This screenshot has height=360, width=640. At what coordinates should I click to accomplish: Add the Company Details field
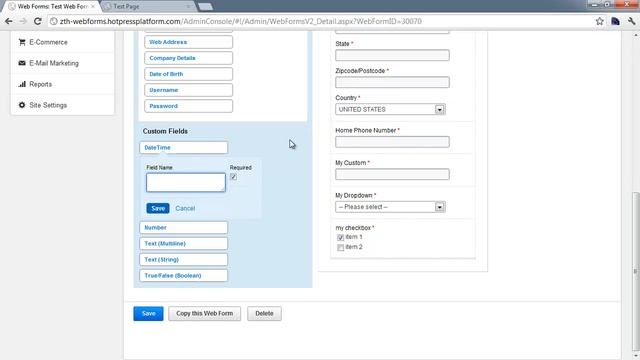(189, 58)
